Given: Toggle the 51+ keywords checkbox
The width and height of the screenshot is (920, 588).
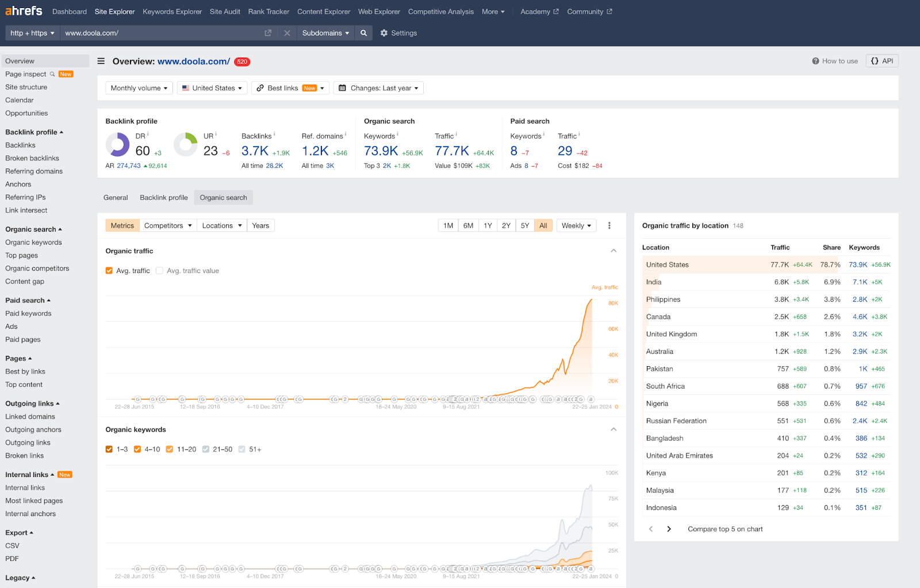Looking at the screenshot, I should coord(242,449).
